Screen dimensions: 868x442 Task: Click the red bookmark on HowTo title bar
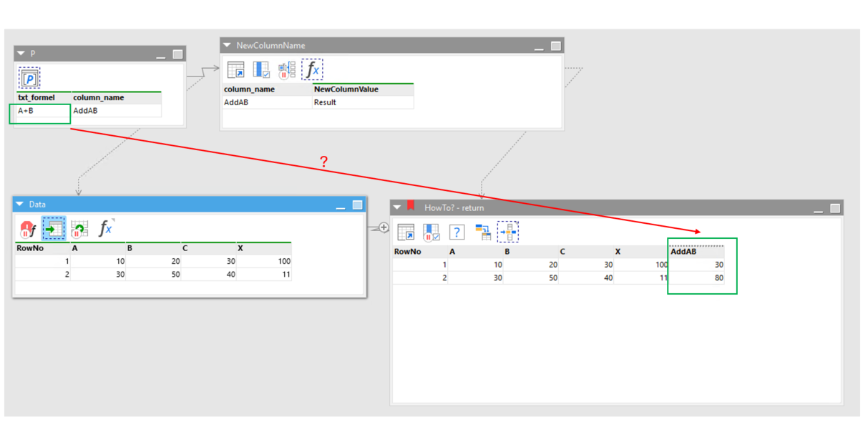coord(411,206)
